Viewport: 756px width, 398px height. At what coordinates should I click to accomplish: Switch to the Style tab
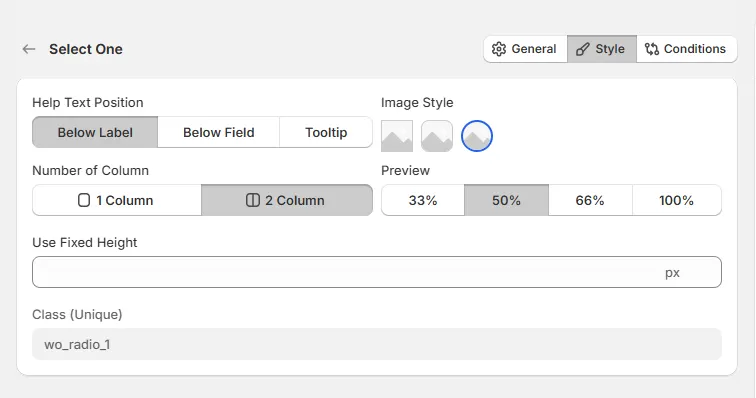[602, 49]
